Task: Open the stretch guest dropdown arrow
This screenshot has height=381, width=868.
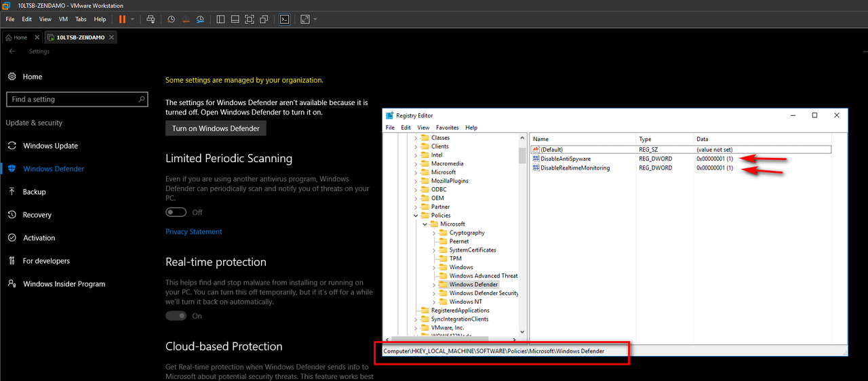Action: [x=315, y=19]
